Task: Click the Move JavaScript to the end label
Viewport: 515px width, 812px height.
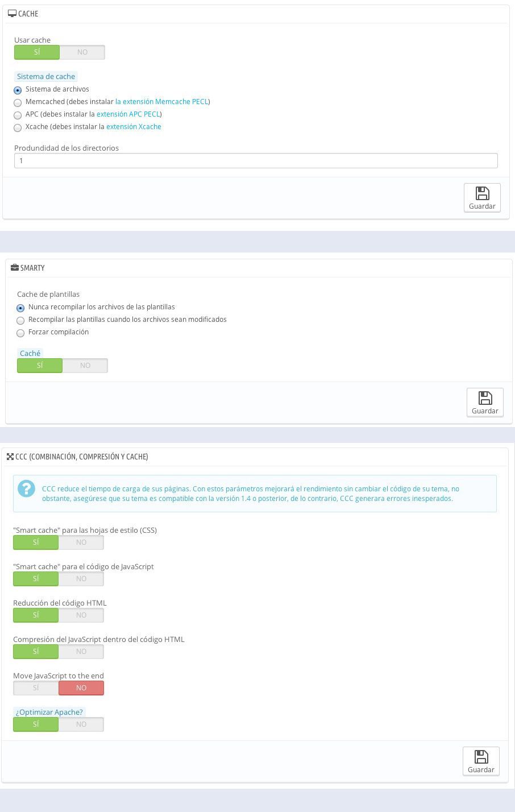Action: coord(59,676)
